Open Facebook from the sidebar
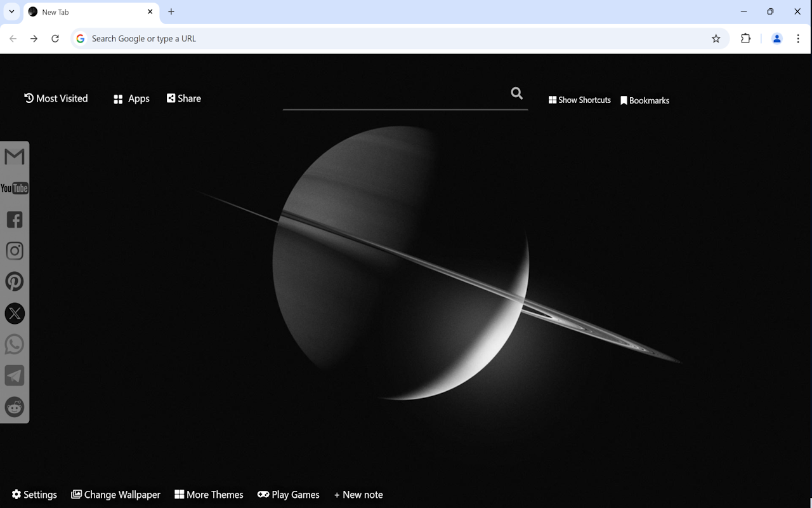 point(14,219)
